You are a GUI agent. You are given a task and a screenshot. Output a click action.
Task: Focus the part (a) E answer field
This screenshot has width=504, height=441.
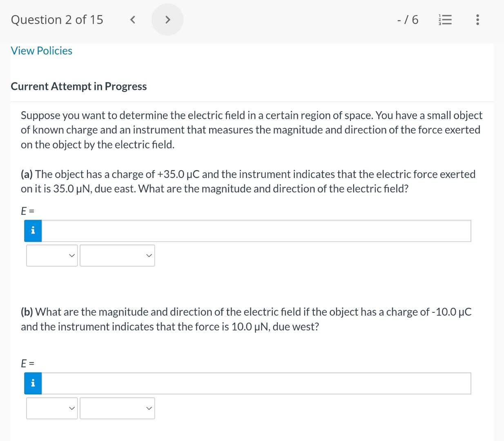click(256, 231)
